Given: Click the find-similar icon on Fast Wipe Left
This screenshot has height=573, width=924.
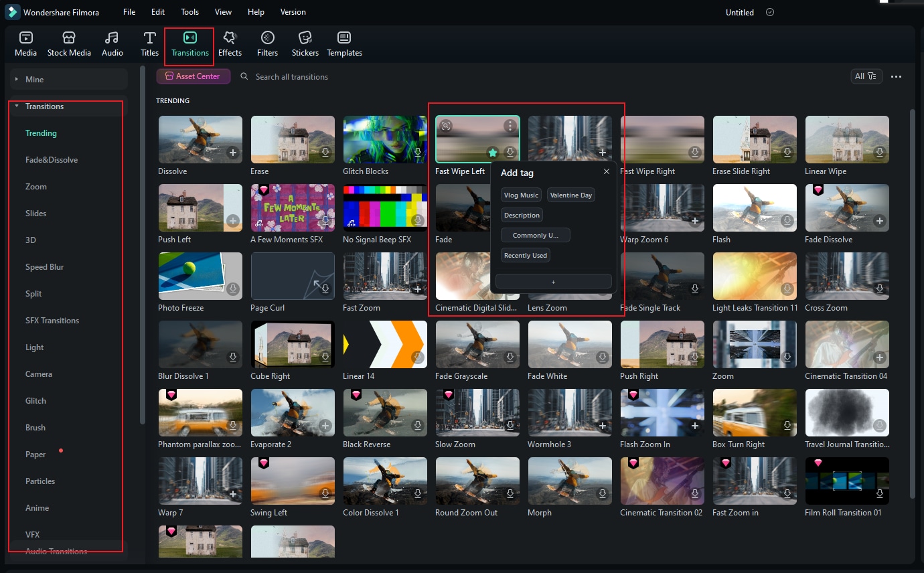Looking at the screenshot, I should (446, 126).
